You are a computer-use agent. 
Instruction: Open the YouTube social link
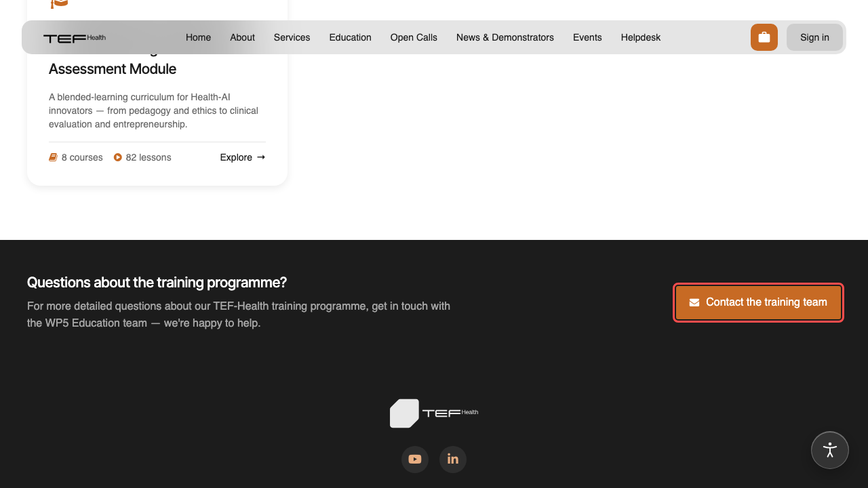click(x=415, y=460)
